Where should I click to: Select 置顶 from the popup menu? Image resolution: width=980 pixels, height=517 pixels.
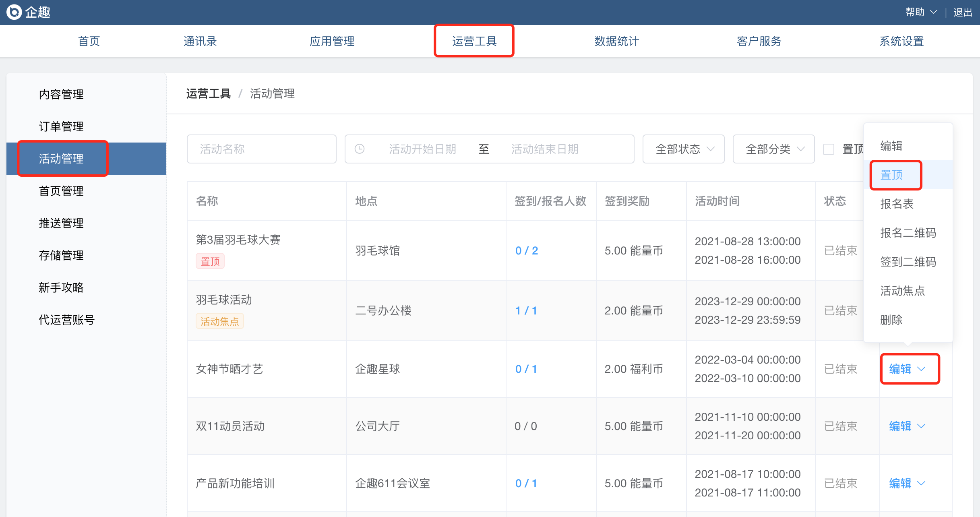(x=891, y=175)
